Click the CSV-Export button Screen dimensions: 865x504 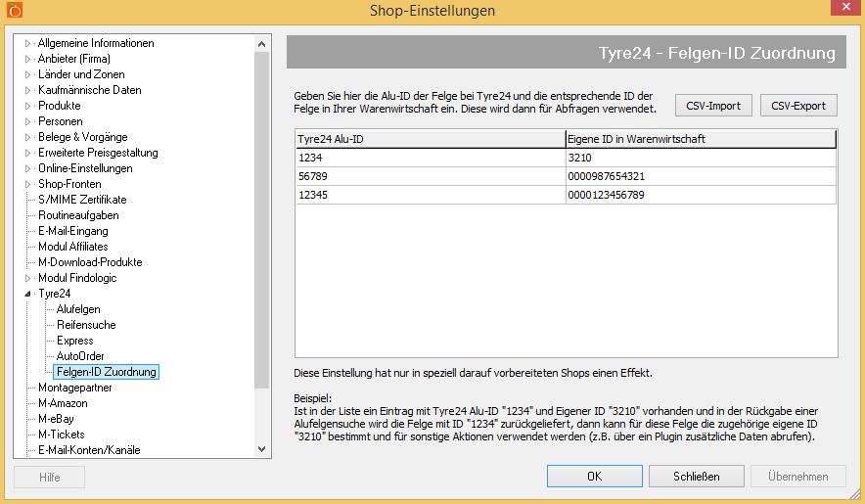click(798, 106)
